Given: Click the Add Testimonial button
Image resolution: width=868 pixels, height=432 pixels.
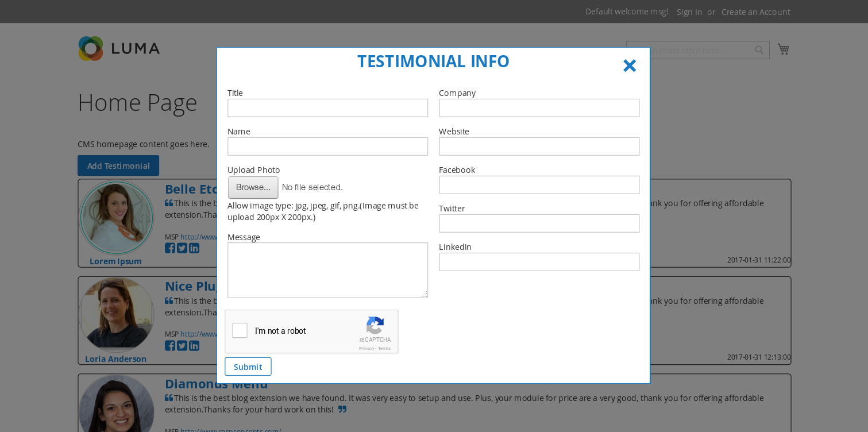Looking at the screenshot, I should coord(118,165).
